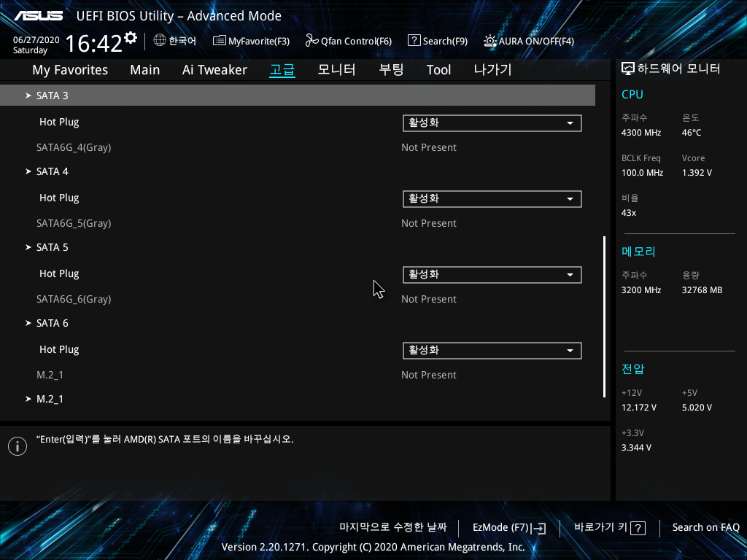Click the 1.392 V Vcore value
Viewport: 747px width, 560px height.
pos(697,173)
